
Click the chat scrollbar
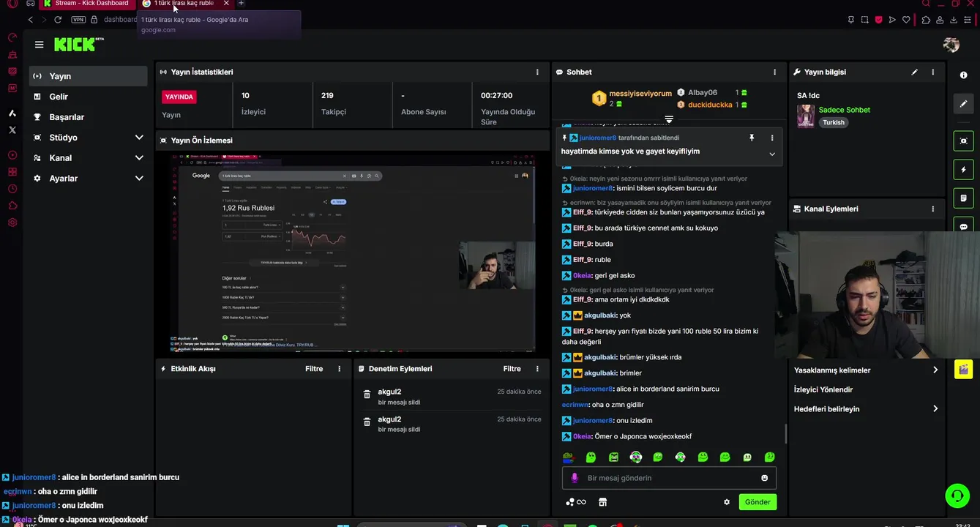coord(786,434)
